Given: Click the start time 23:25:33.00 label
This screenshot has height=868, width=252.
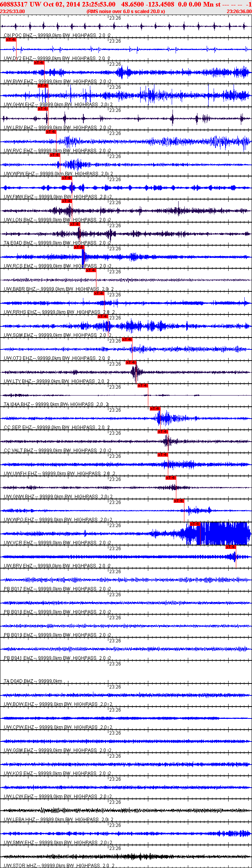Looking at the screenshot, I should [x=12, y=12].
